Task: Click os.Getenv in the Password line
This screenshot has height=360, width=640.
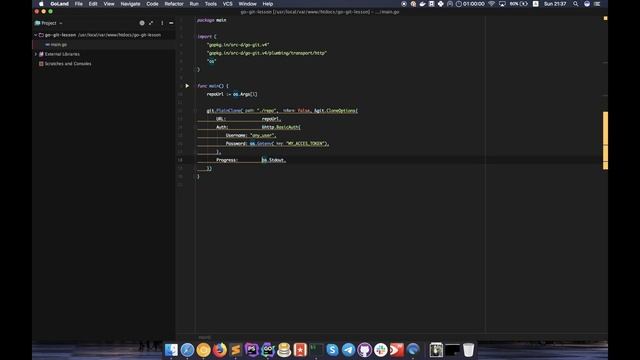Action: (x=261, y=143)
